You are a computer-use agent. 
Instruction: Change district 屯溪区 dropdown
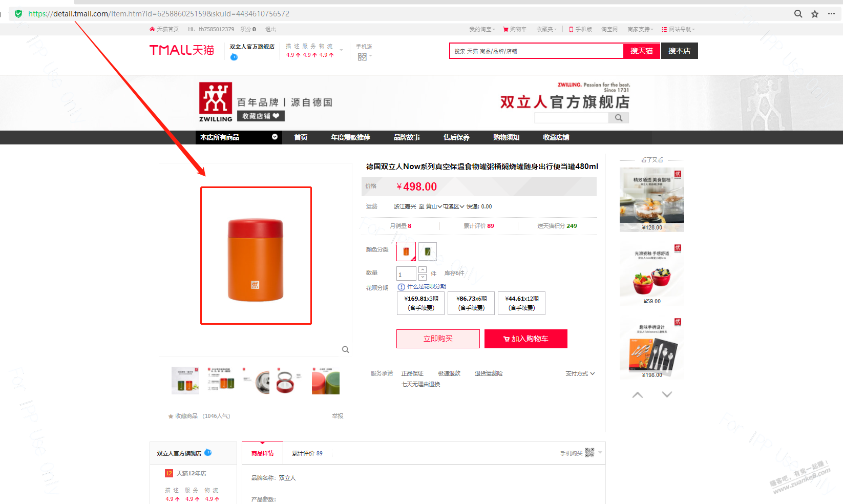pyautogui.click(x=453, y=206)
